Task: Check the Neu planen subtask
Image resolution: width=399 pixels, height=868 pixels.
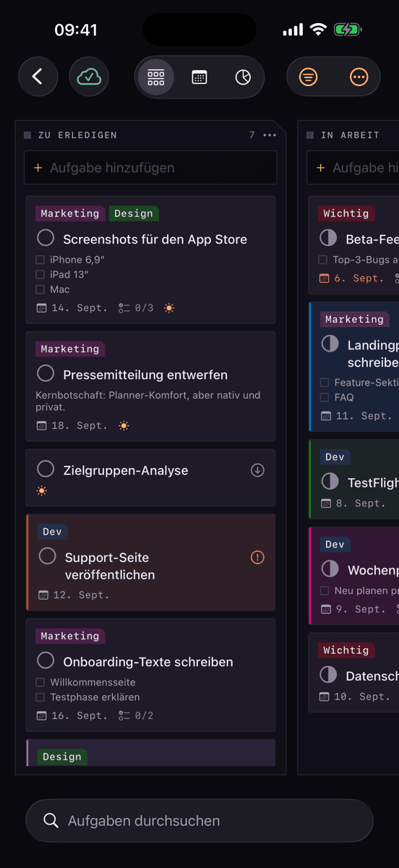Action: coord(325,591)
